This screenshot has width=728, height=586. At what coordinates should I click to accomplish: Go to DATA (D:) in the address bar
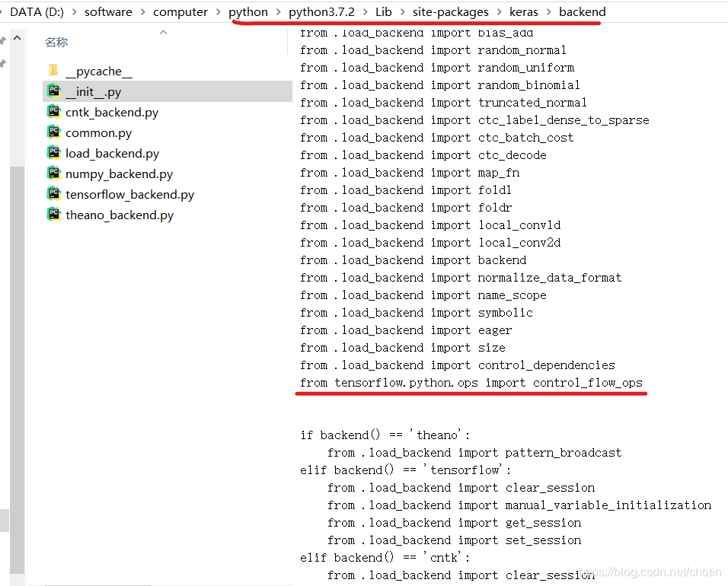click(37, 12)
